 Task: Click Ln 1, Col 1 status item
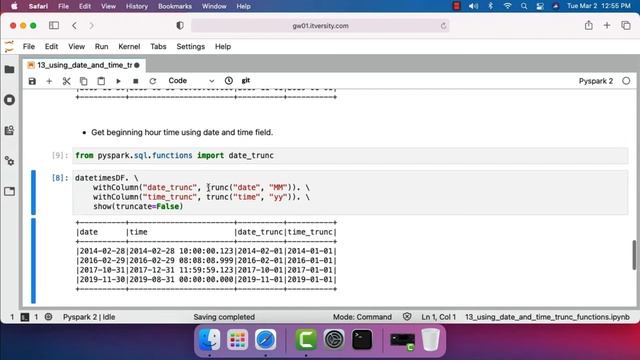coord(439,317)
